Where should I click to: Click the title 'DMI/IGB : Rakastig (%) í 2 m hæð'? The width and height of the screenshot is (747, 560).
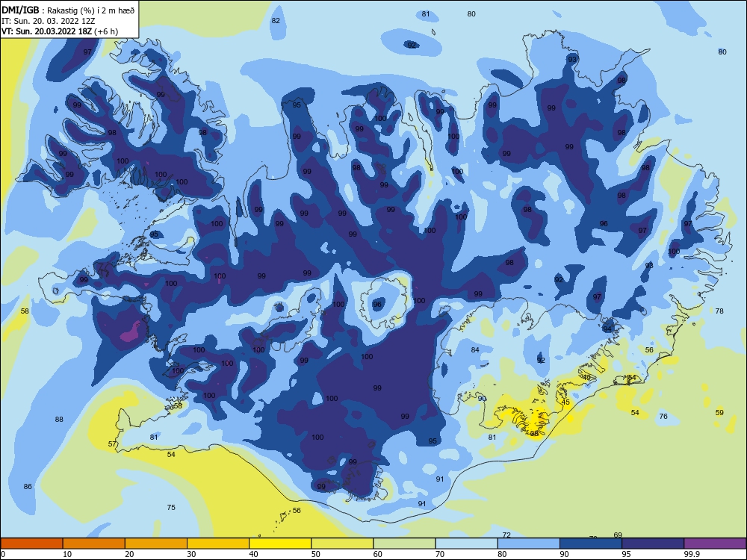(x=68, y=10)
